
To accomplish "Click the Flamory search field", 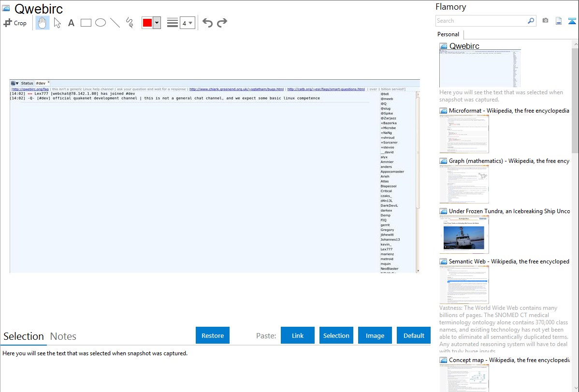I will tap(481, 21).
